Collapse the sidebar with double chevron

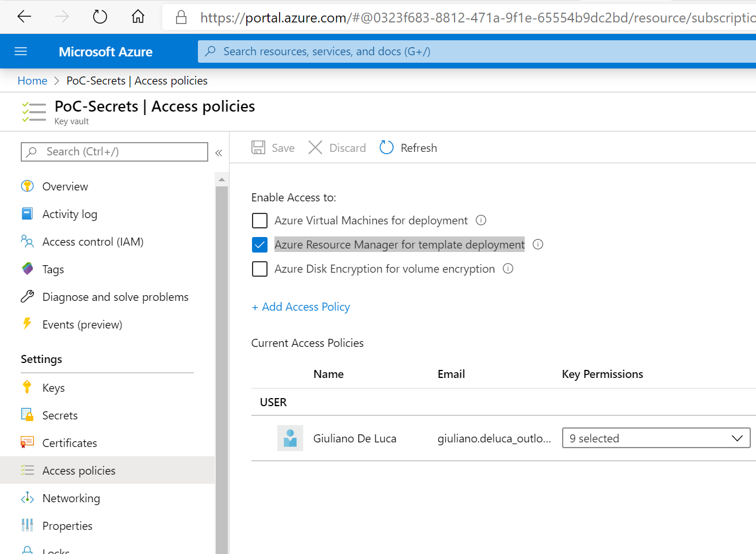click(x=219, y=152)
